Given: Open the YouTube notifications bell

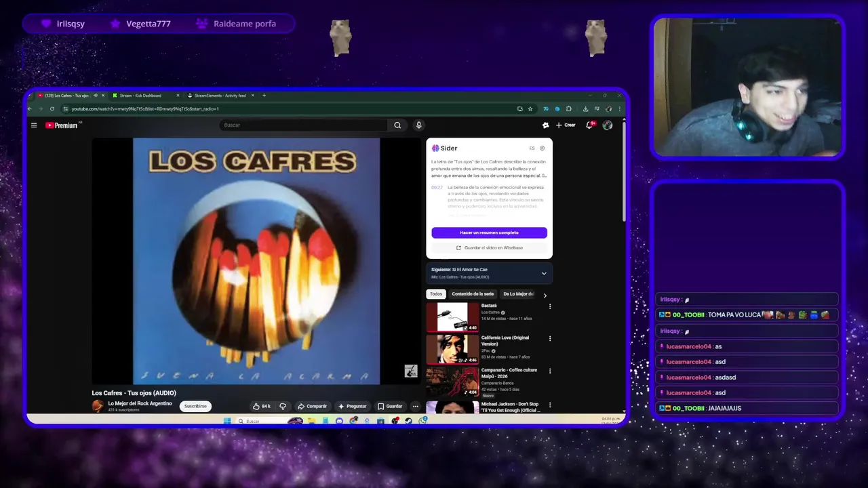Looking at the screenshot, I should 590,125.
